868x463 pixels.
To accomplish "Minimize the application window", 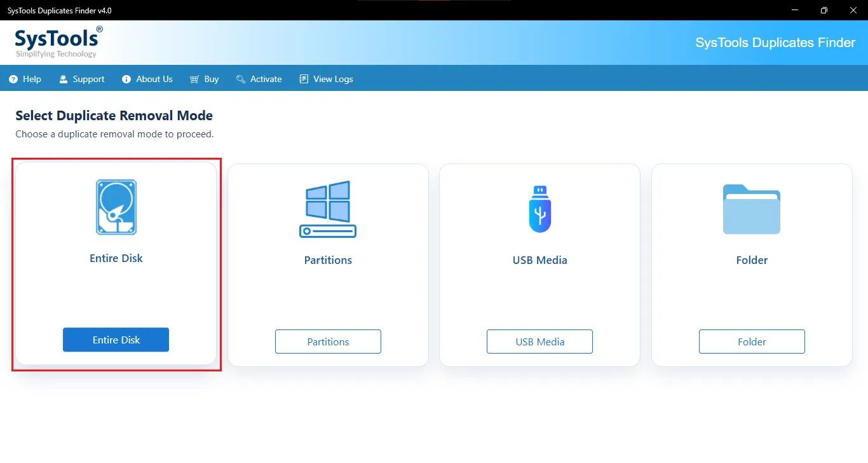I will 795,10.
